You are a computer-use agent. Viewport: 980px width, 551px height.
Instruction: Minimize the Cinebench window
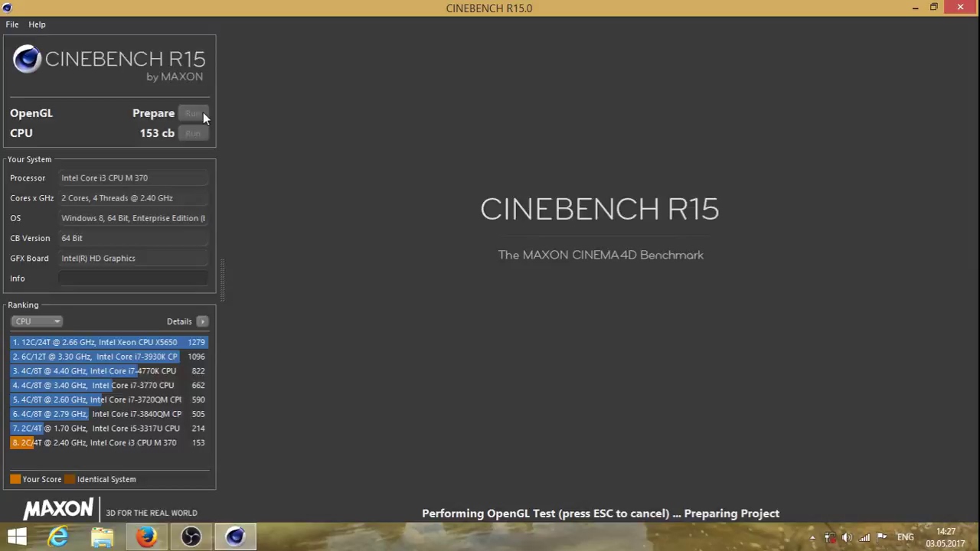pos(915,8)
